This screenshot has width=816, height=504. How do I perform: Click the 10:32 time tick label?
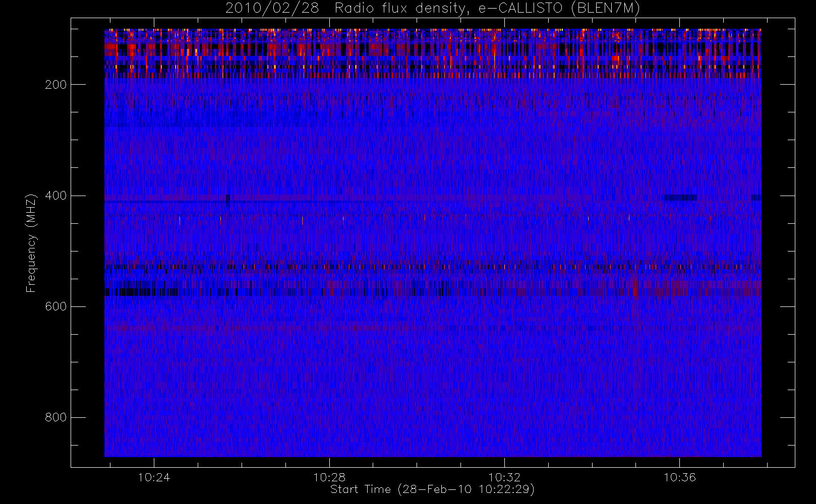tap(504, 477)
